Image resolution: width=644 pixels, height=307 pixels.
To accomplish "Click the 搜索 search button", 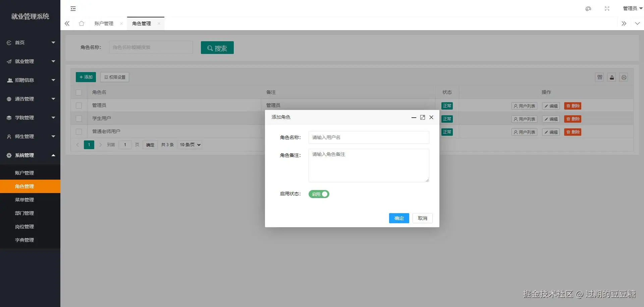I will click(x=217, y=48).
